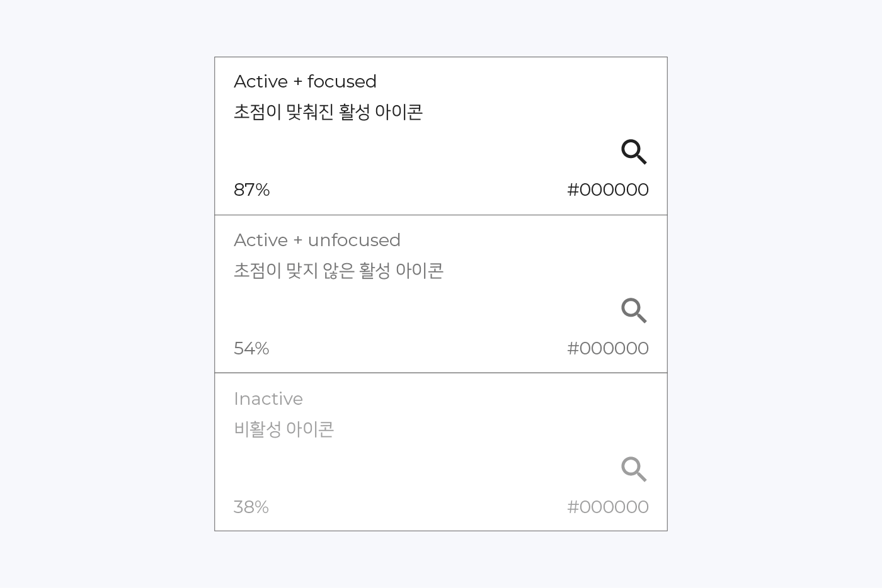Click the word 'Active' in the unfocused heading
Image resolution: width=882 pixels, height=588 pixels.
(261, 240)
